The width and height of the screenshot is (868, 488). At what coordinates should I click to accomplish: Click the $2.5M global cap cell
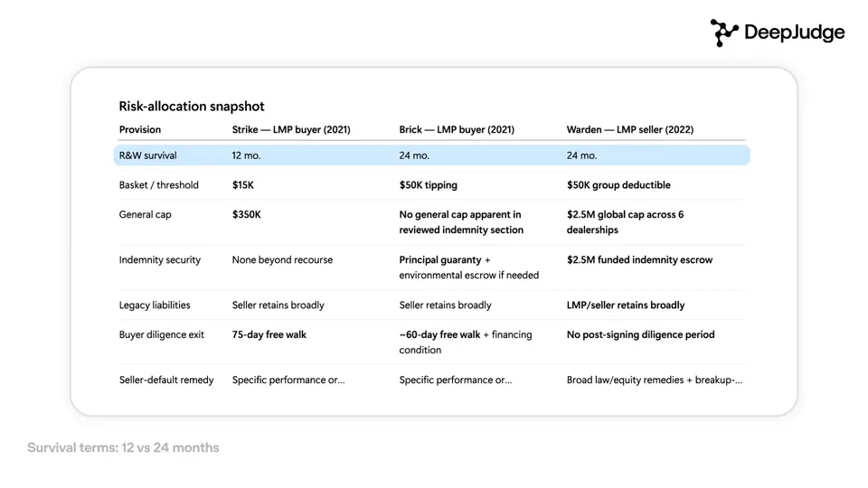625,222
